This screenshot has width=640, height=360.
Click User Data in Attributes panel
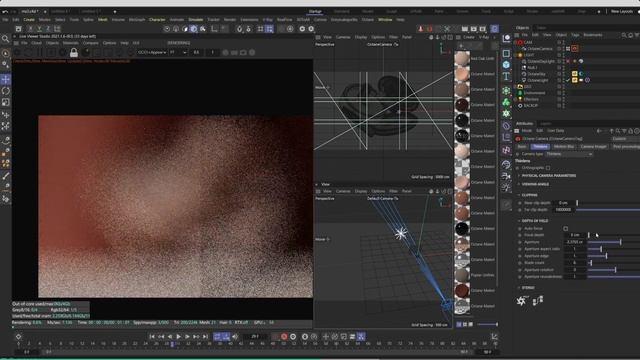pyautogui.click(x=556, y=131)
